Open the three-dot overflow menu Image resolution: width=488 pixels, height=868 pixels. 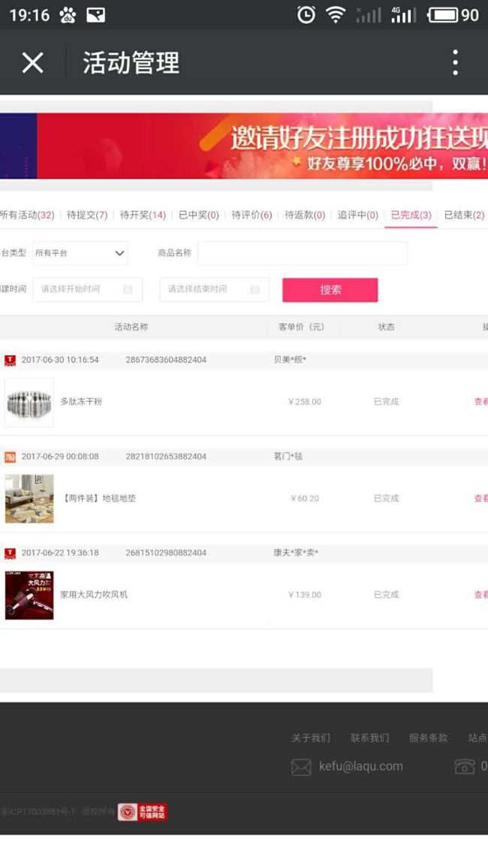(455, 62)
